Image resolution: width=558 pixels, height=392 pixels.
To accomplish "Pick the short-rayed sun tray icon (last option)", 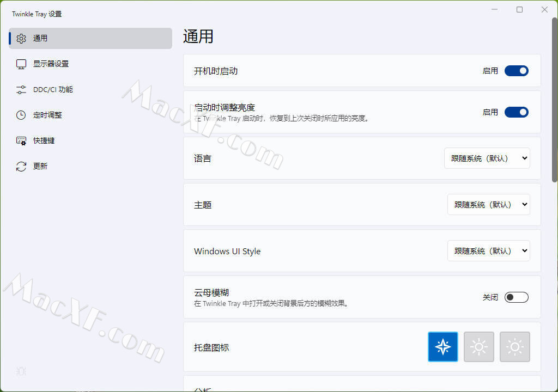I will (x=515, y=347).
